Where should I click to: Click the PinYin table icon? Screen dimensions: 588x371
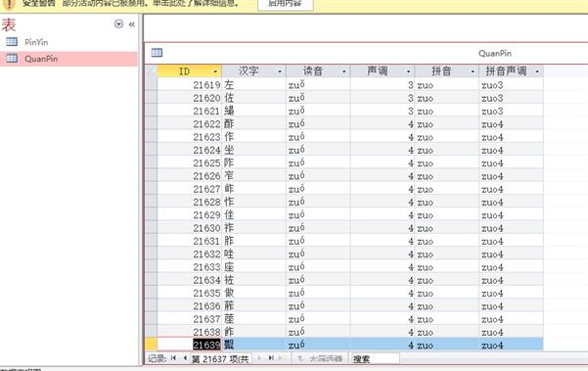(12, 42)
